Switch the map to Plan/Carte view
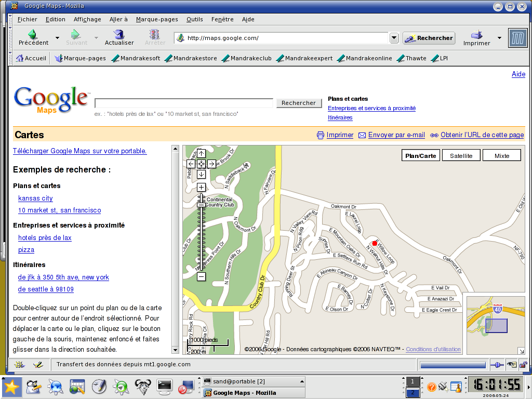This screenshot has width=532, height=399. pyautogui.click(x=421, y=156)
